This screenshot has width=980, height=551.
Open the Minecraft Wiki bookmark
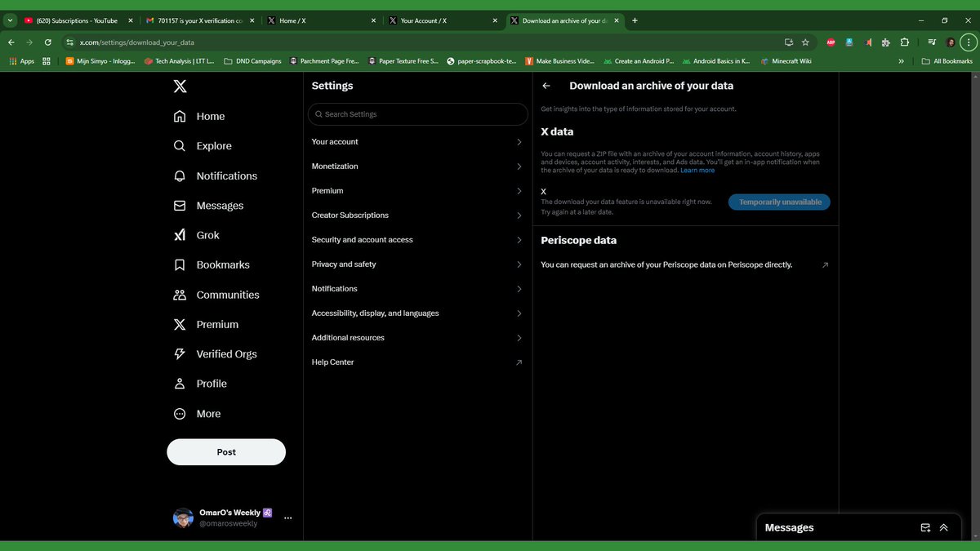coord(785,61)
